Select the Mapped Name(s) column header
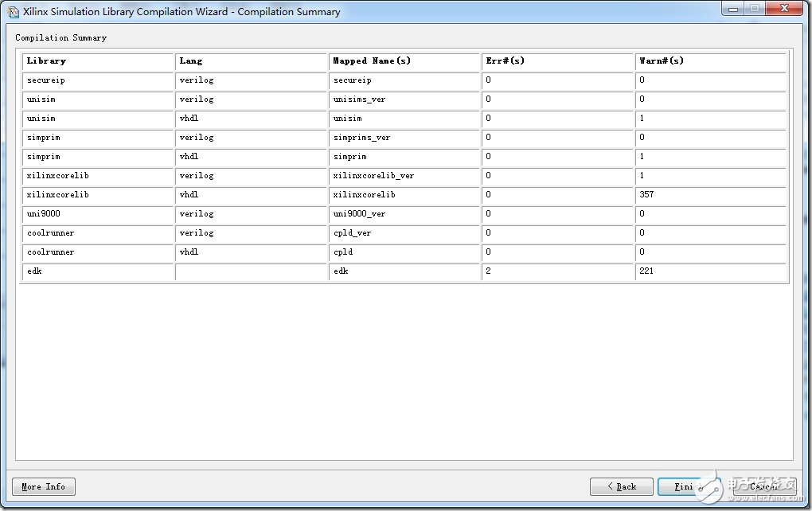The width and height of the screenshot is (812, 511). (404, 61)
